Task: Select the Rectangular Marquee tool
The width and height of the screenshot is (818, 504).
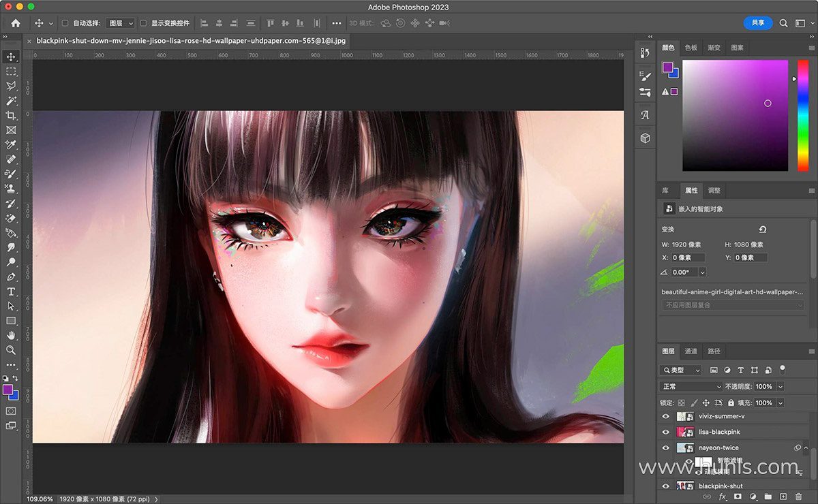Action: pos(11,72)
